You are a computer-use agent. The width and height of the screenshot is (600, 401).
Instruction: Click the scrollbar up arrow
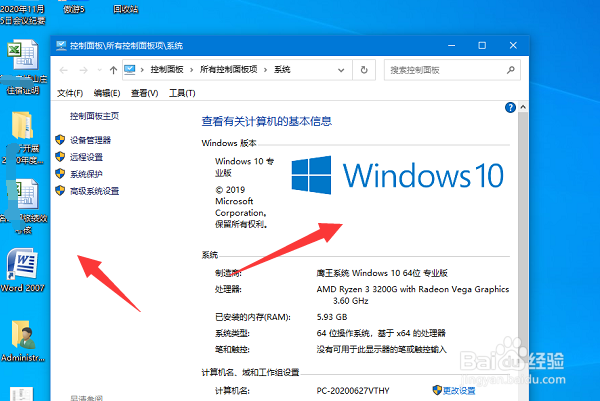[523, 107]
